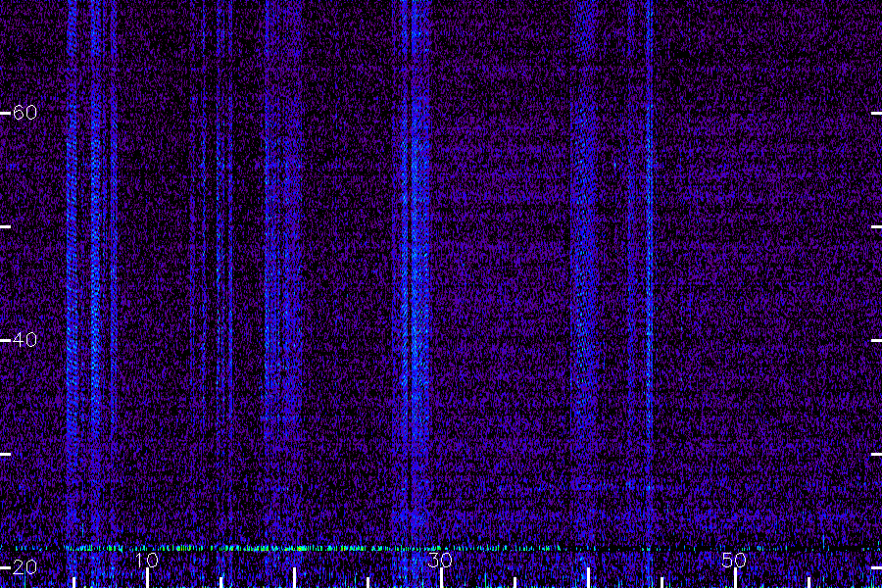Click the 30 label on the horizontal axis
The image size is (882, 588).
(x=440, y=560)
